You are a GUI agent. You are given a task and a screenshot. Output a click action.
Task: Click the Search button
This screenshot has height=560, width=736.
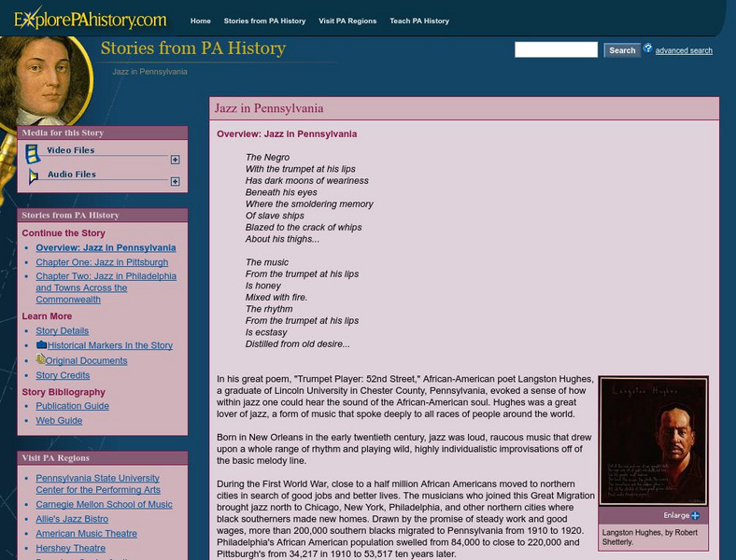point(622,50)
